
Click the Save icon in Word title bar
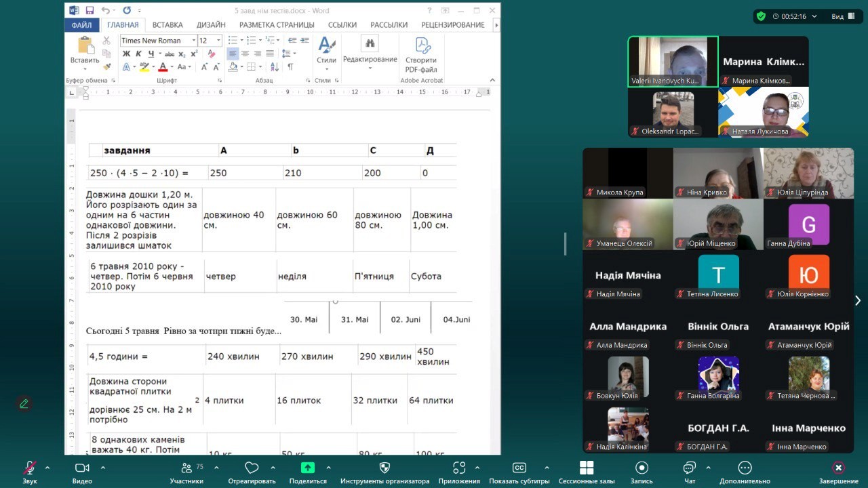pyautogui.click(x=90, y=10)
